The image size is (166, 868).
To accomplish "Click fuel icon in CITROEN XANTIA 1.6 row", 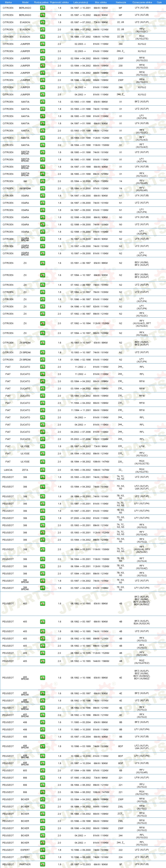I will 42,102.
